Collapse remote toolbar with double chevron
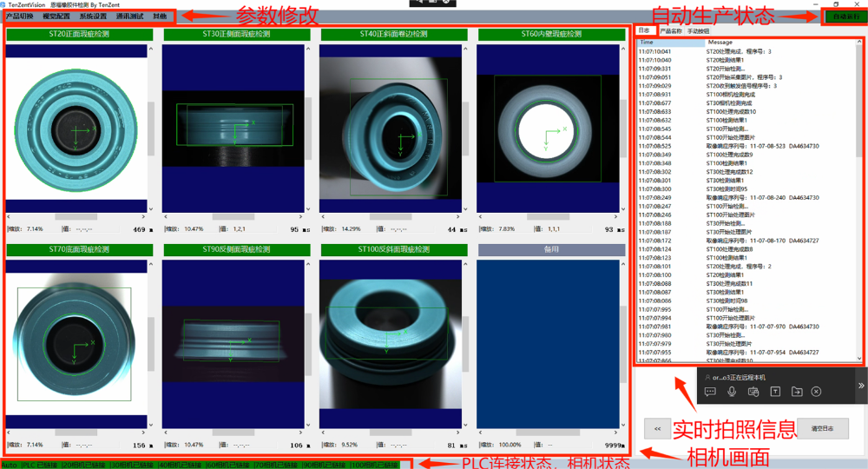 (861, 386)
